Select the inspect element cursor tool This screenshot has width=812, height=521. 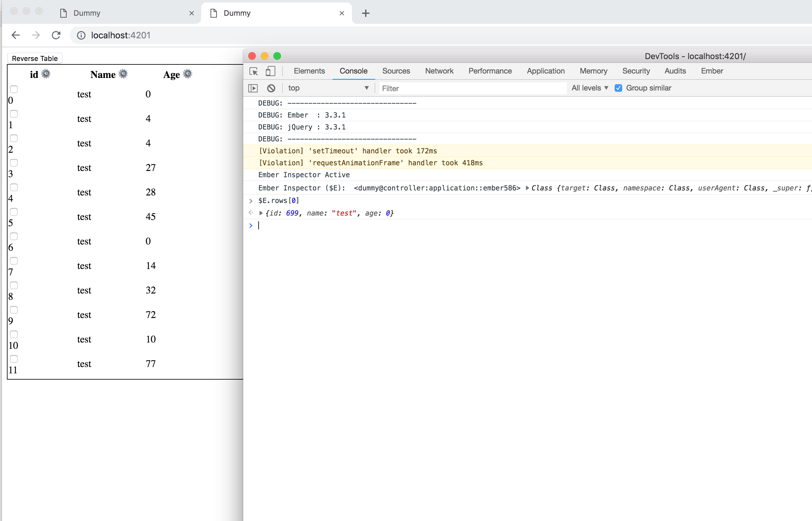tap(253, 71)
